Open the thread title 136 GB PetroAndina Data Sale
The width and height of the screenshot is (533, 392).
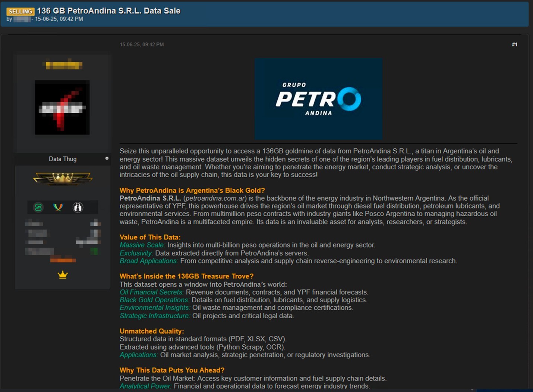[x=108, y=11]
